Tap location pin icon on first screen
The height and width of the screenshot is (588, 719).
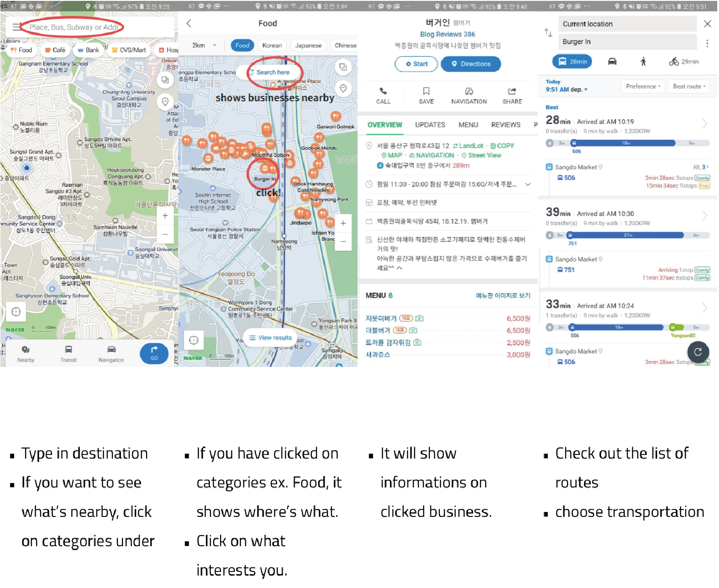tap(165, 102)
